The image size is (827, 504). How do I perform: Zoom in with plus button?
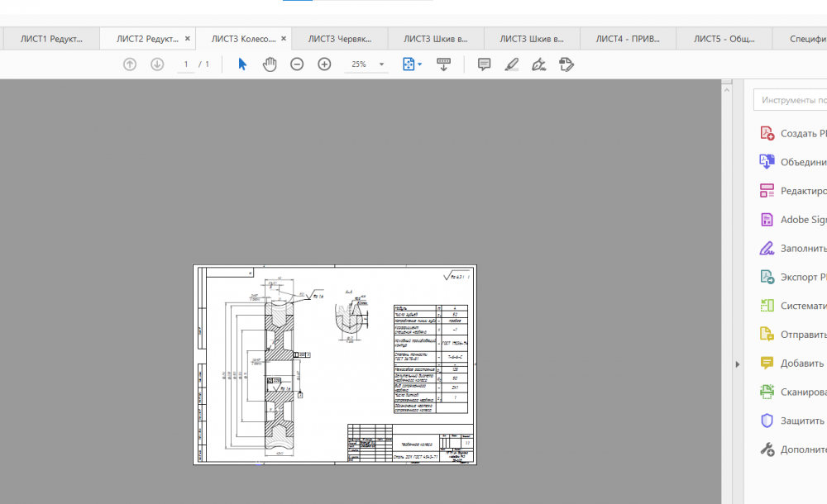pyautogui.click(x=324, y=64)
